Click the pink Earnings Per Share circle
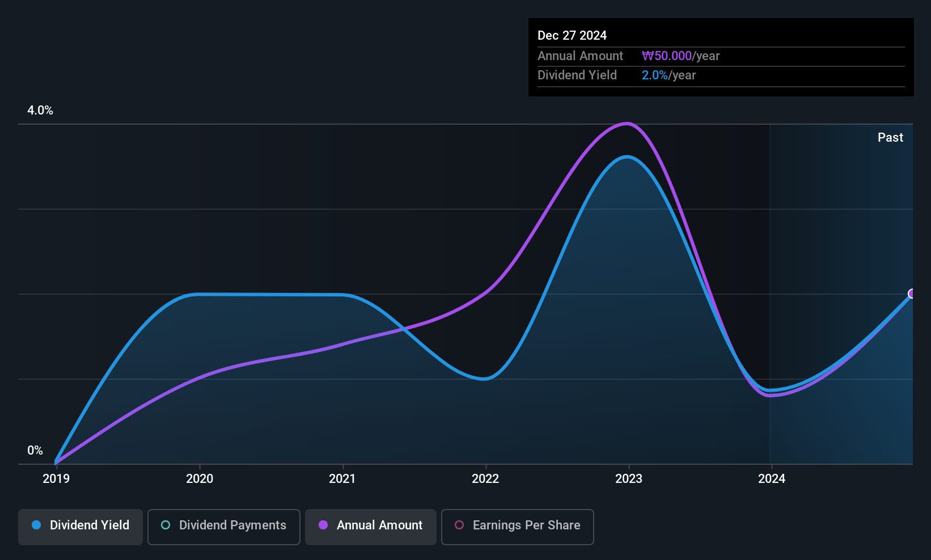Screen dimensions: 931x560 tap(459, 525)
